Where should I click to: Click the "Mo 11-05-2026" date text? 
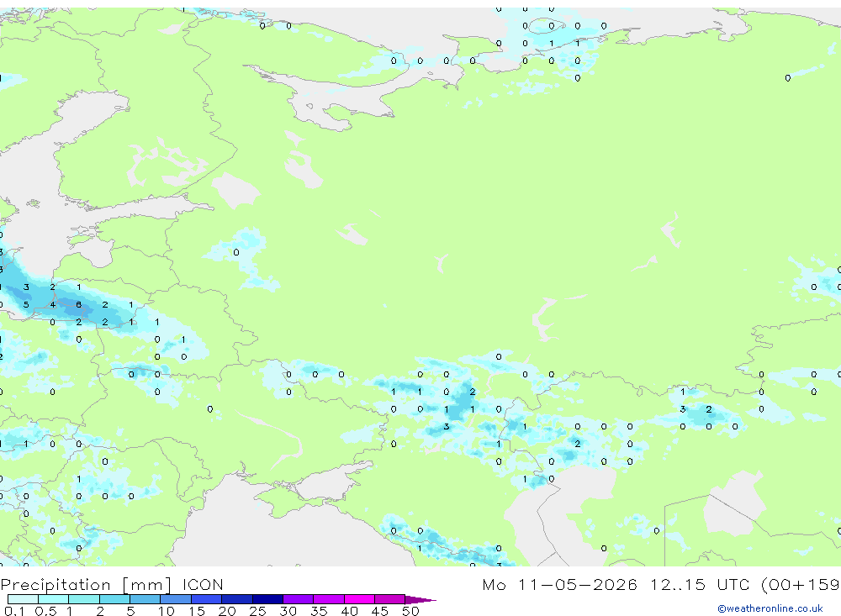559,584
